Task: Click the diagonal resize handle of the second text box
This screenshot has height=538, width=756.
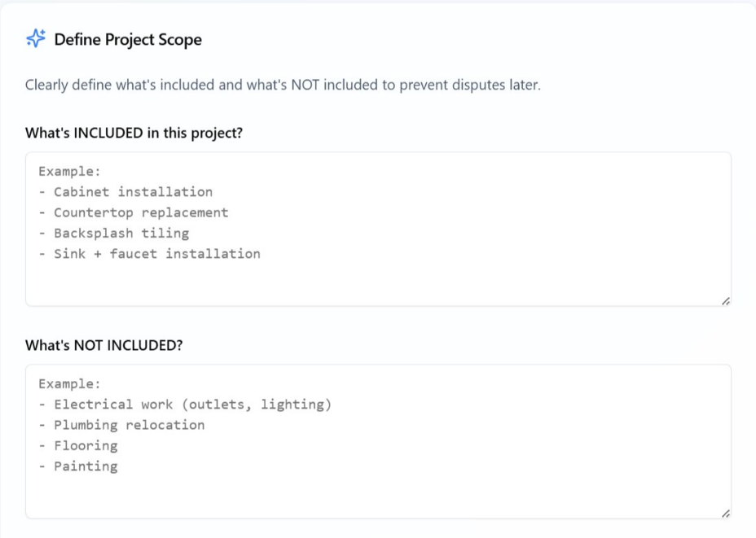Action: coord(726,512)
